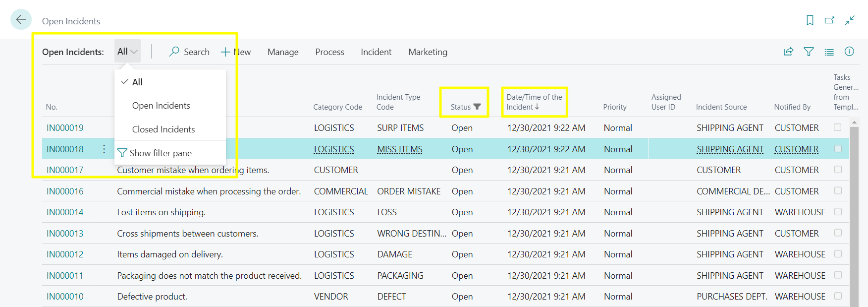Click 'Cross shipments between customers.' description

188,234
